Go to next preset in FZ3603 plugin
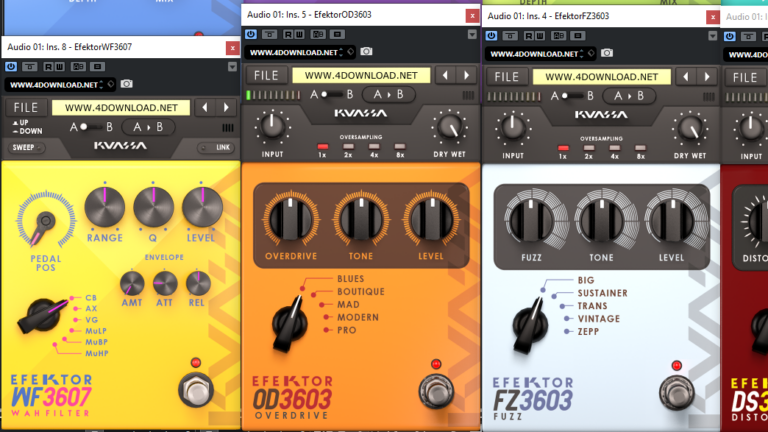Viewport: 768px width, 432px height. pos(706,77)
